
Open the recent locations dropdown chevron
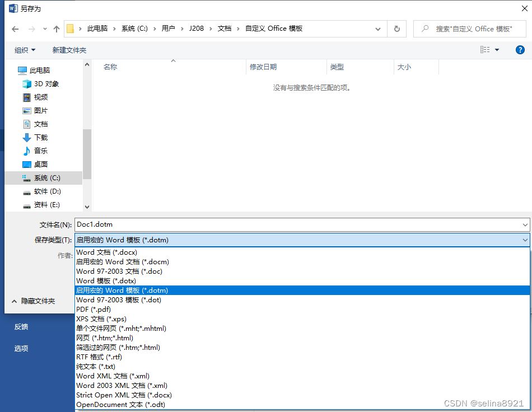click(45, 29)
